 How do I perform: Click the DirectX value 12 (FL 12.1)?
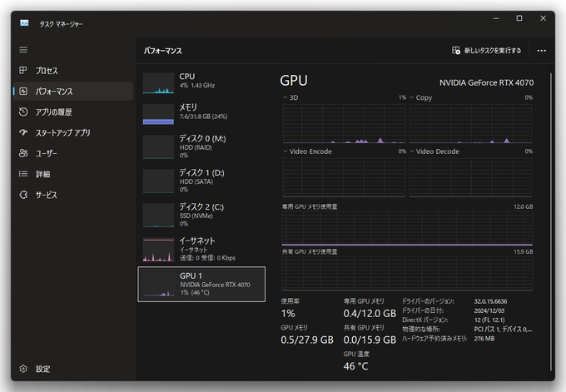[489, 320]
